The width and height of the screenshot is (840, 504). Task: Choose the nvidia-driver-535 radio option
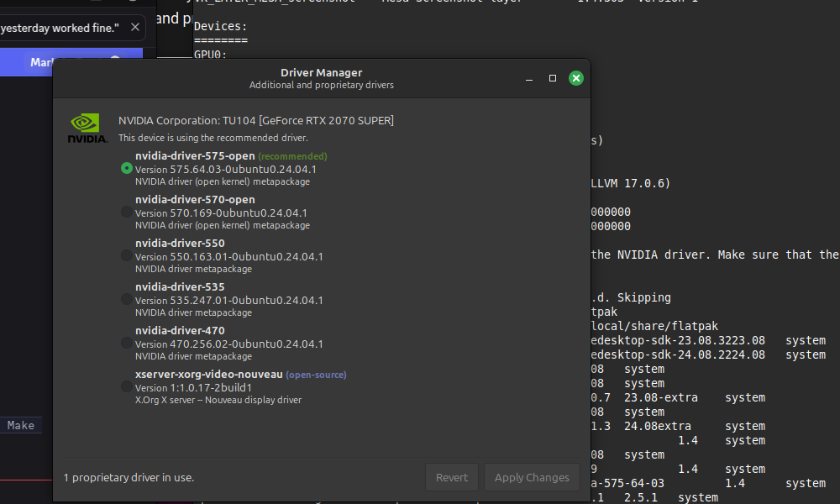click(127, 299)
